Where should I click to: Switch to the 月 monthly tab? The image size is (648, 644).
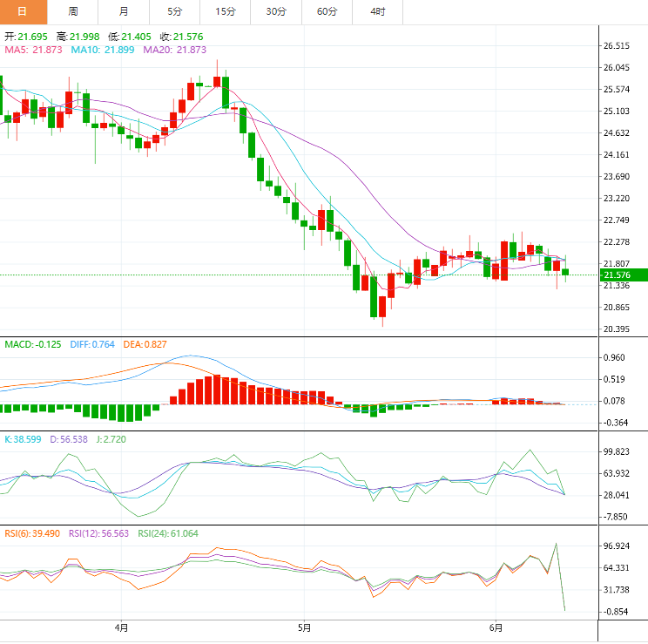[x=124, y=12]
